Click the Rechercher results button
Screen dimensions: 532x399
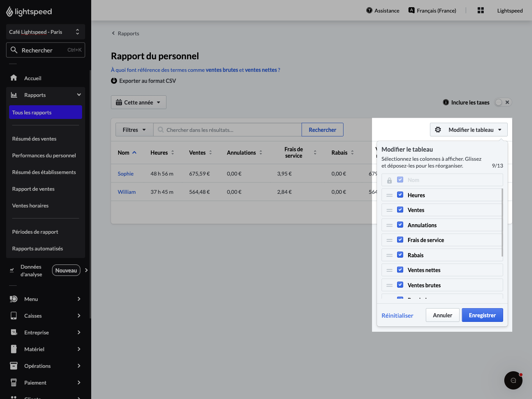(323, 130)
